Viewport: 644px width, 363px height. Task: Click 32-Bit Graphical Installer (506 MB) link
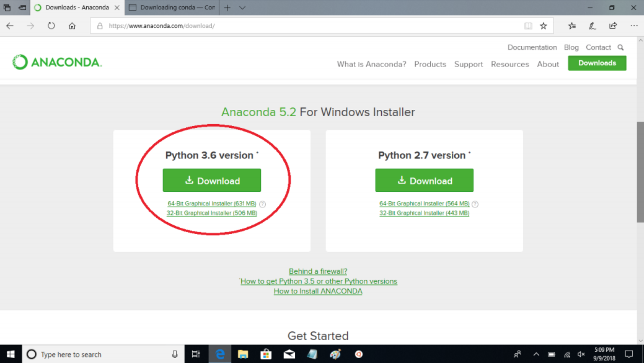(212, 213)
